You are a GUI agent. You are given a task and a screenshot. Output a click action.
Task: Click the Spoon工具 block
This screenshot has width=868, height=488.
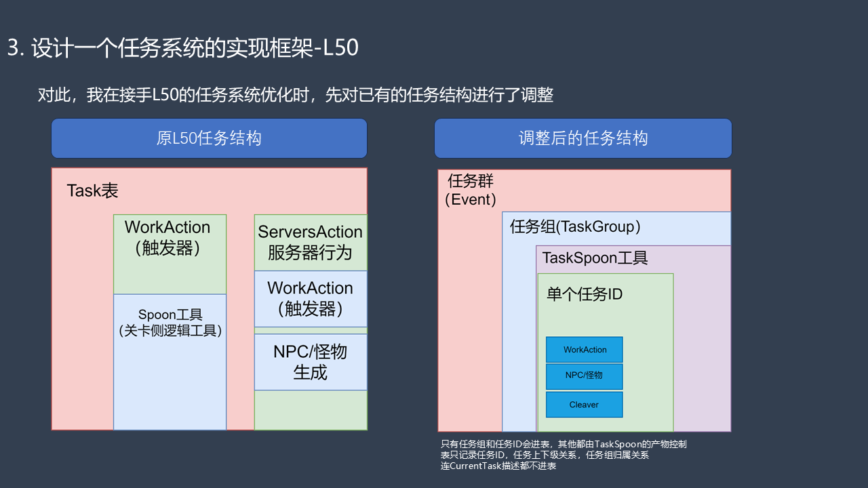pos(170,362)
